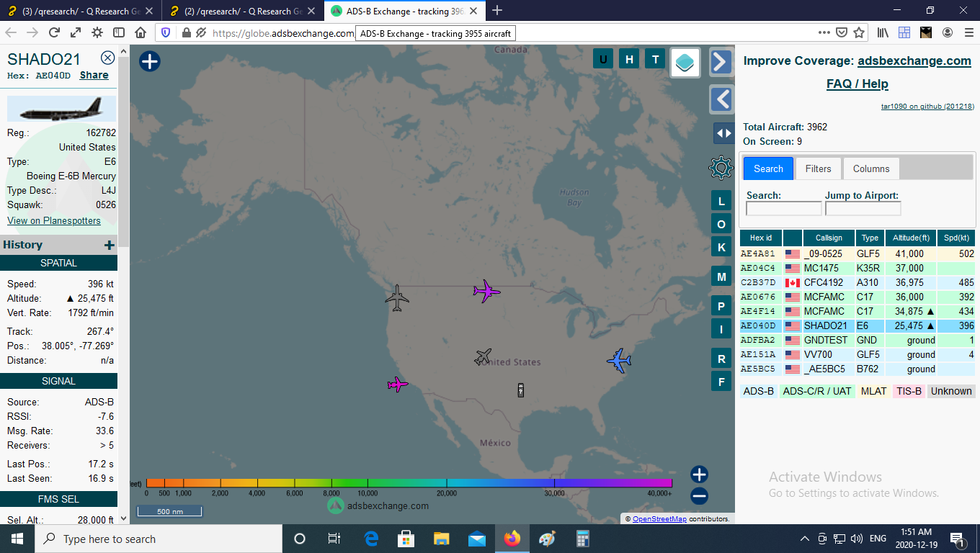Switch to the Columns tab
The width and height of the screenshot is (980, 553).
pyautogui.click(x=871, y=168)
